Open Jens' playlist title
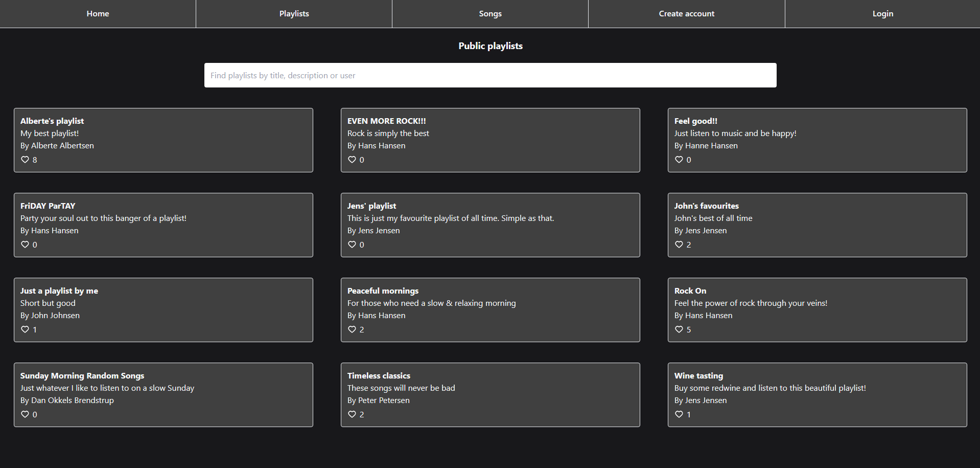 coord(371,206)
